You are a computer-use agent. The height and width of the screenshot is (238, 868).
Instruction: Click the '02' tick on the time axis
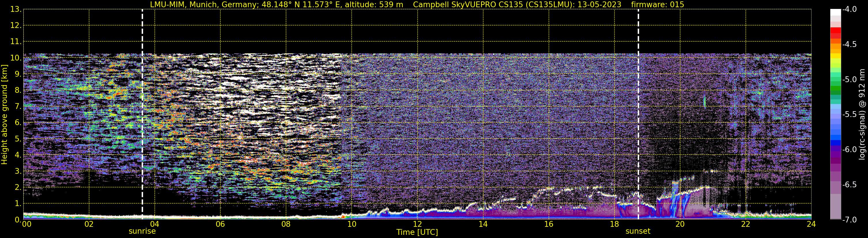point(89,224)
